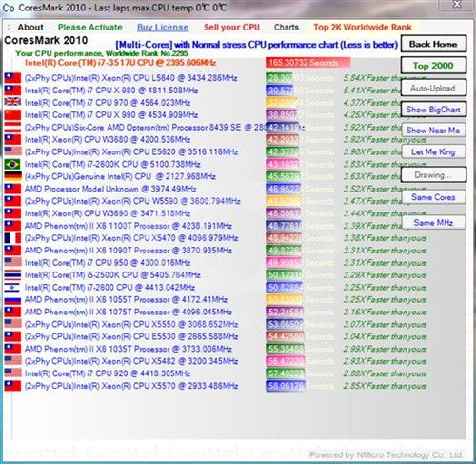Click the Show Near Me button

[433, 131]
